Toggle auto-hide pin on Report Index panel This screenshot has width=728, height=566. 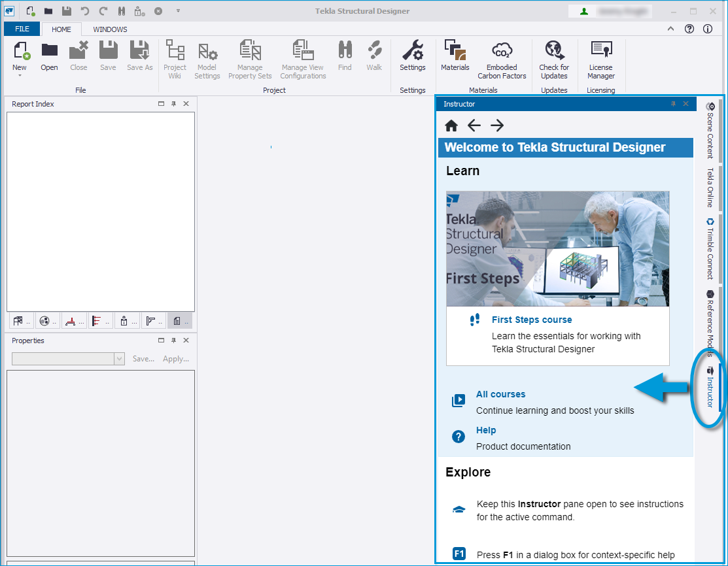(x=173, y=104)
